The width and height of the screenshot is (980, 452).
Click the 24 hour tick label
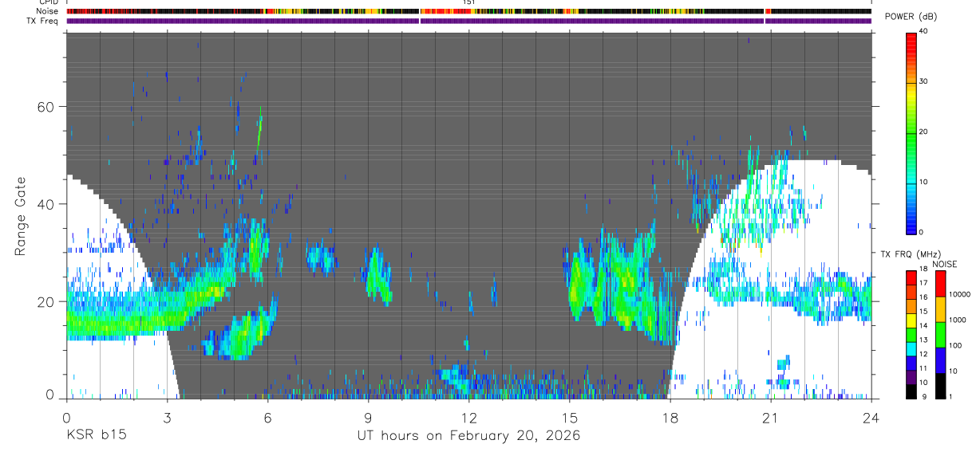tap(871, 417)
